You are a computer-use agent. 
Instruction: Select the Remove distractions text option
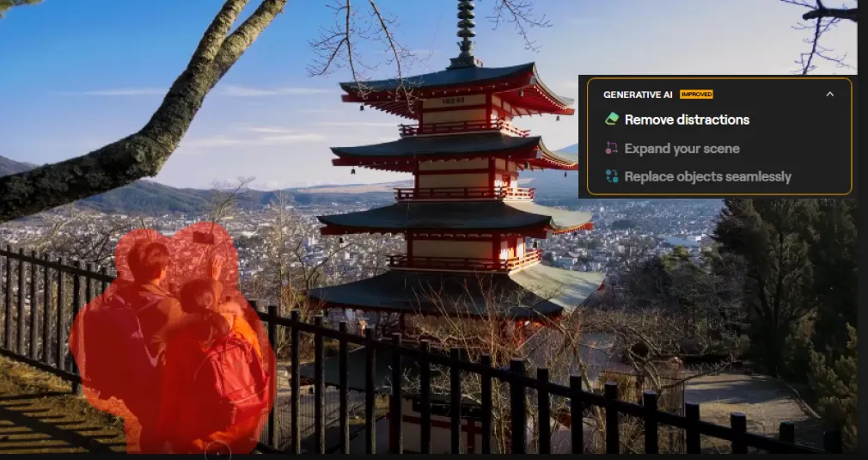coord(687,120)
